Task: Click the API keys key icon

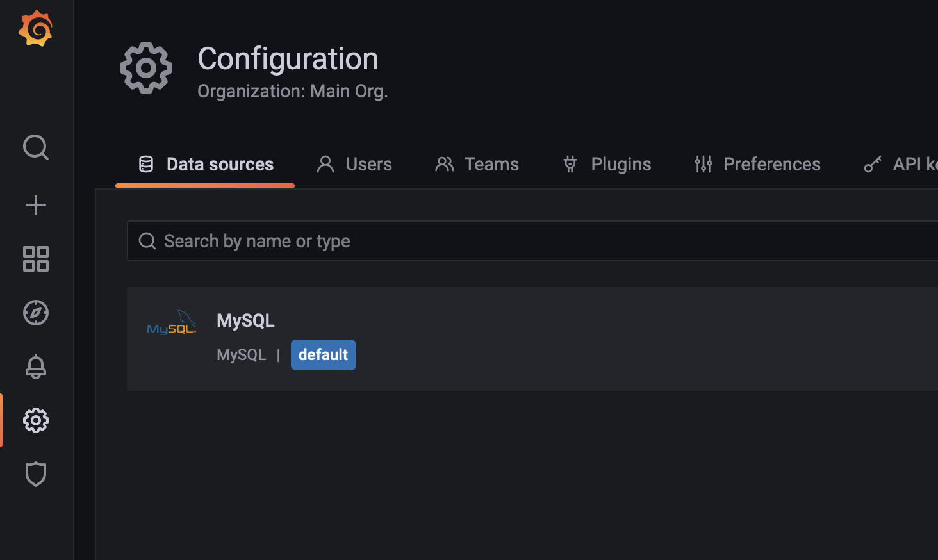Action: point(872,164)
